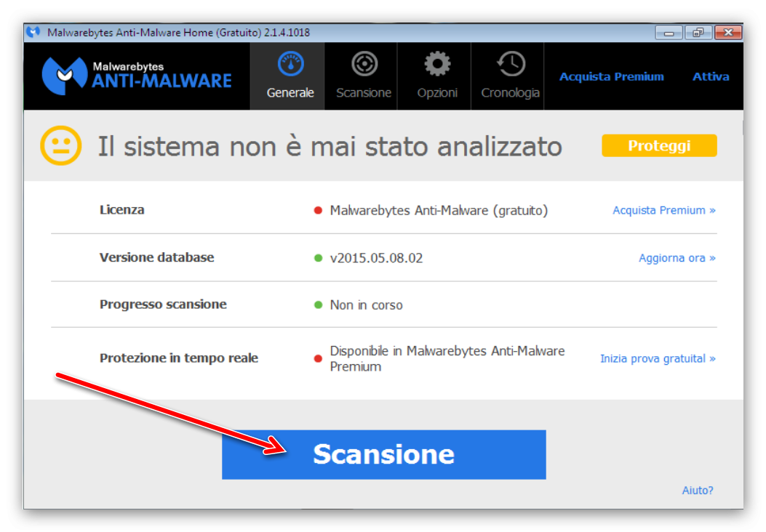Open the Aiuto? help link
The width and height of the screenshot is (766, 532).
[697, 491]
